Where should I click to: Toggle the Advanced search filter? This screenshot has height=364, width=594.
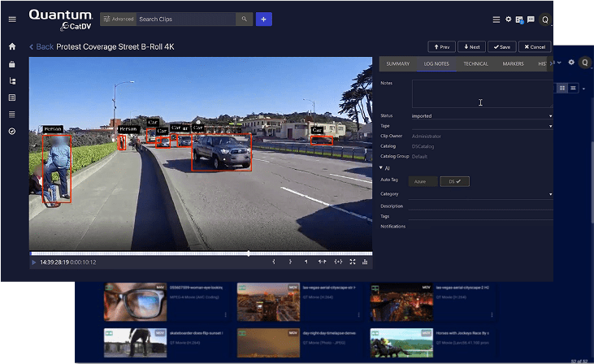pos(119,19)
